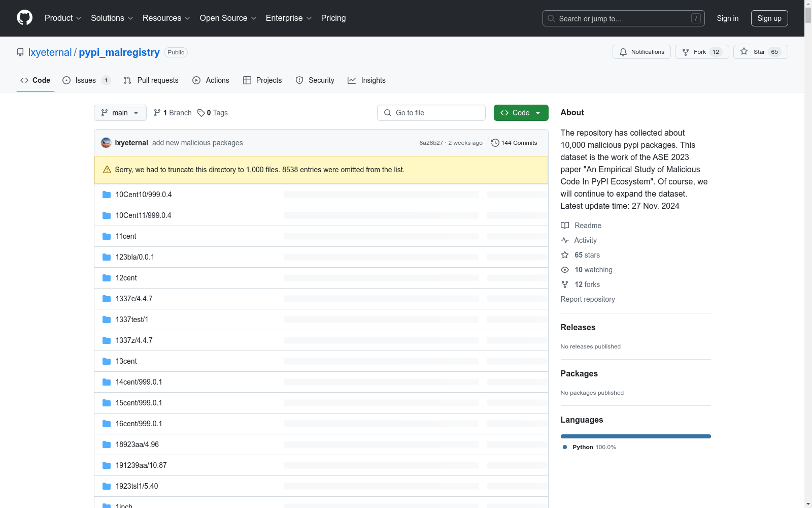The width and height of the screenshot is (812, 508).
Task: Select the commit history clock icon
Action: tap(495, 143)
